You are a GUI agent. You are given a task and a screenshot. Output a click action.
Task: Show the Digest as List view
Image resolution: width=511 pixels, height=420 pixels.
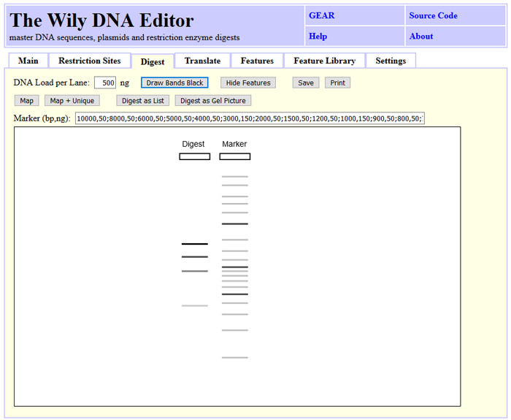click(143, 101)
